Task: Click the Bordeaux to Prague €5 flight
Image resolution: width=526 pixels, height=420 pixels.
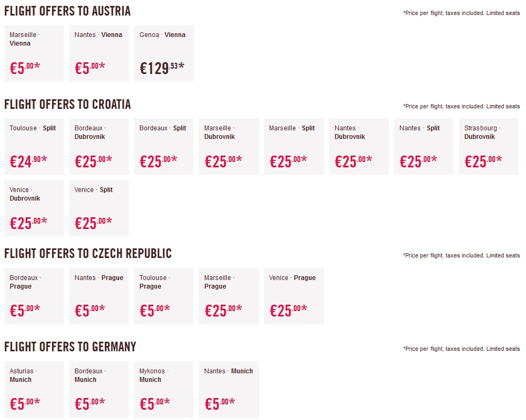Action: coord(34,296)
